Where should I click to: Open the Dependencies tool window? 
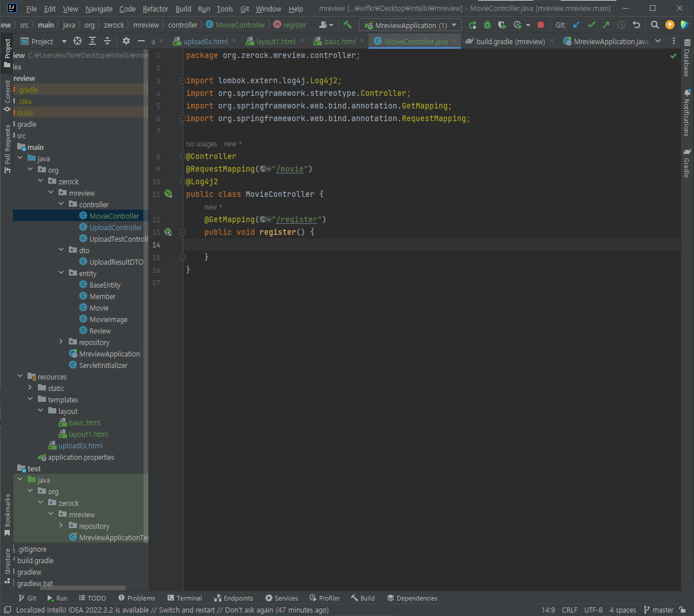click(x=412, y=598)
